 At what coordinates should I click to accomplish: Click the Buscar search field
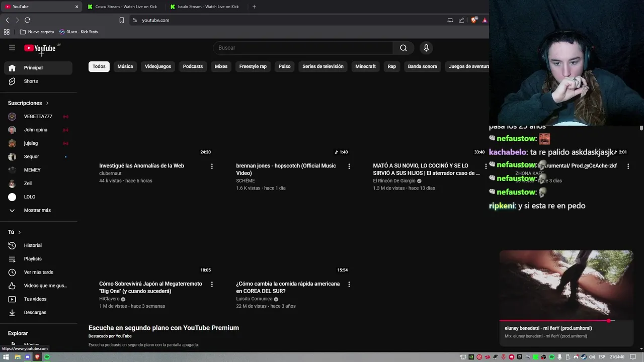click(303, 48)
